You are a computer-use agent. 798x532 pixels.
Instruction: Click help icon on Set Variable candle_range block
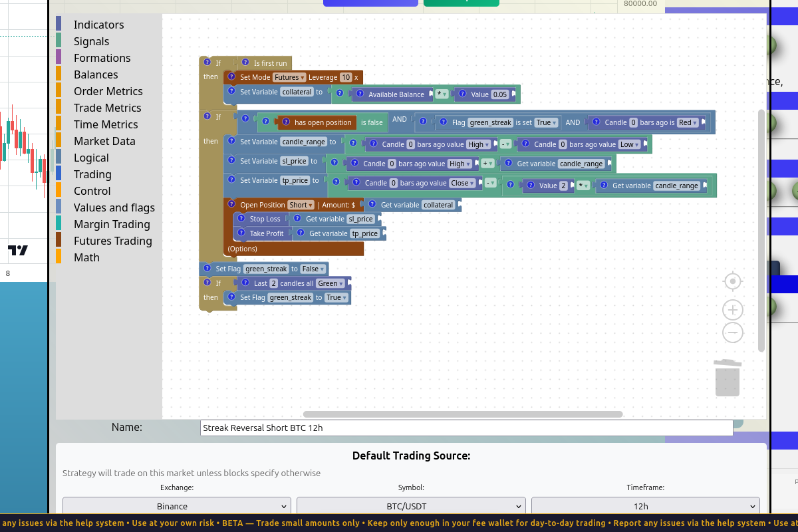pyautogui.click(x=231, y=141)
